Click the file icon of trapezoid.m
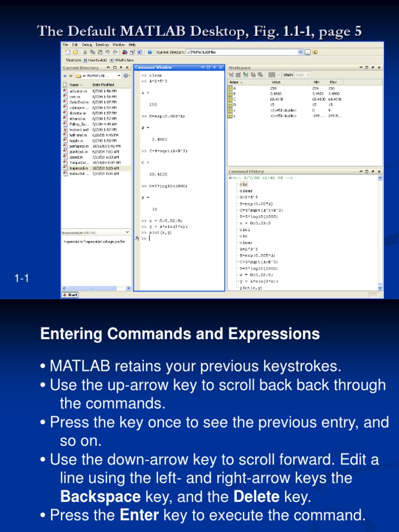This screenshot has width=399, height=532. [x=65, y=168]
